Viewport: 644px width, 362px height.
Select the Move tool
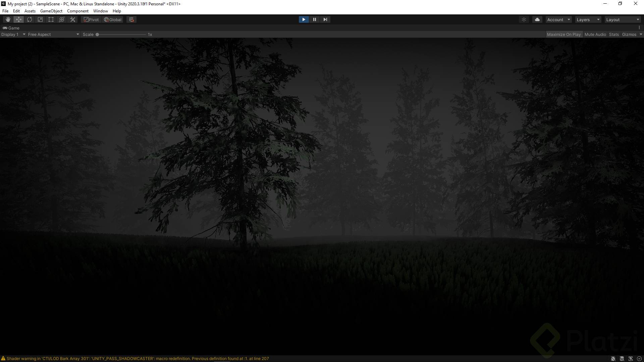coord(18,19)
